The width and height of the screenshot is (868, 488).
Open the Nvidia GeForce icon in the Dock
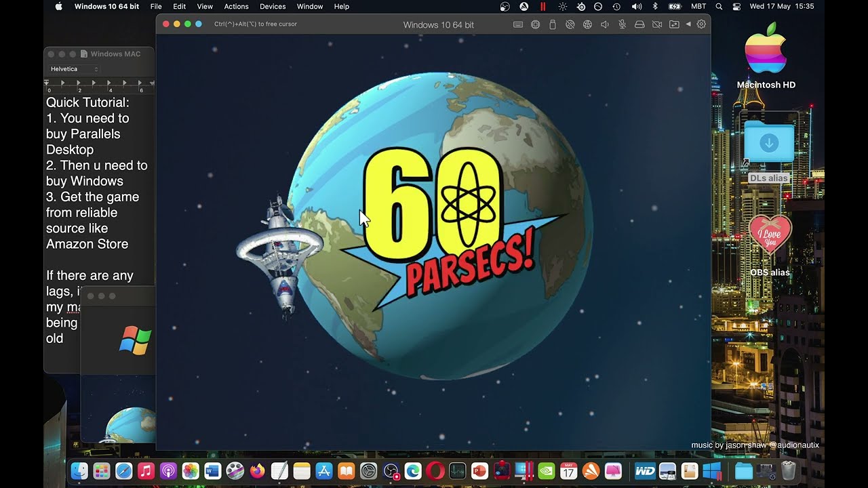click(547, 470)
